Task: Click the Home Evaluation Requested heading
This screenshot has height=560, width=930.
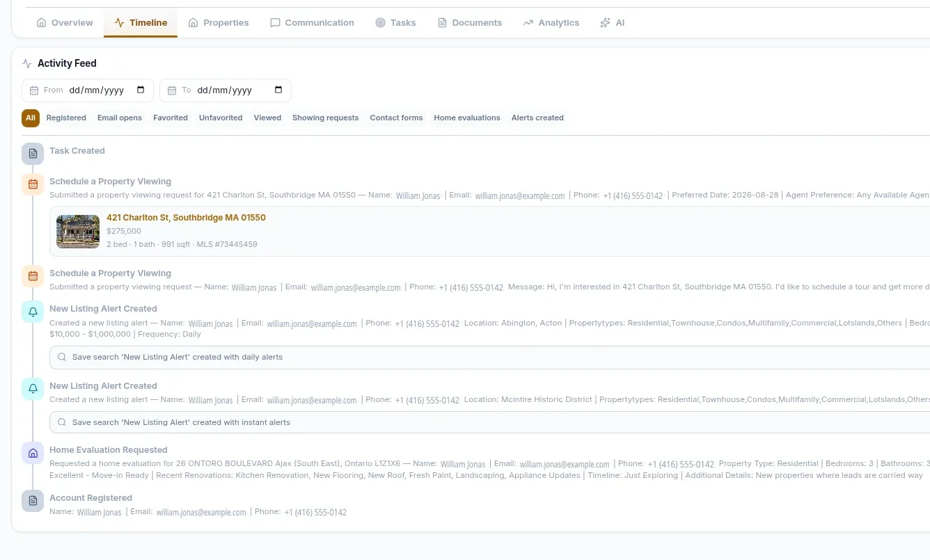Action: (109, 450)
